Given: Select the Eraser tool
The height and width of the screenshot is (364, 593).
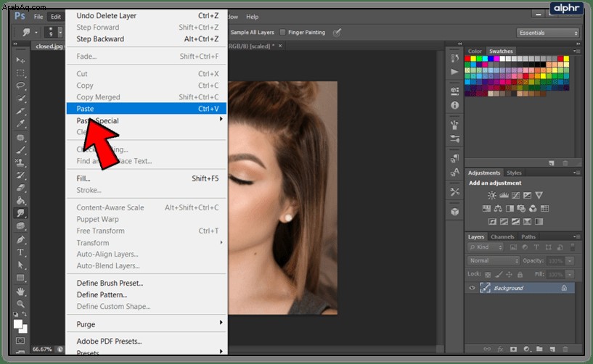Looking at the screenshot, I should [x=20, y=188].
